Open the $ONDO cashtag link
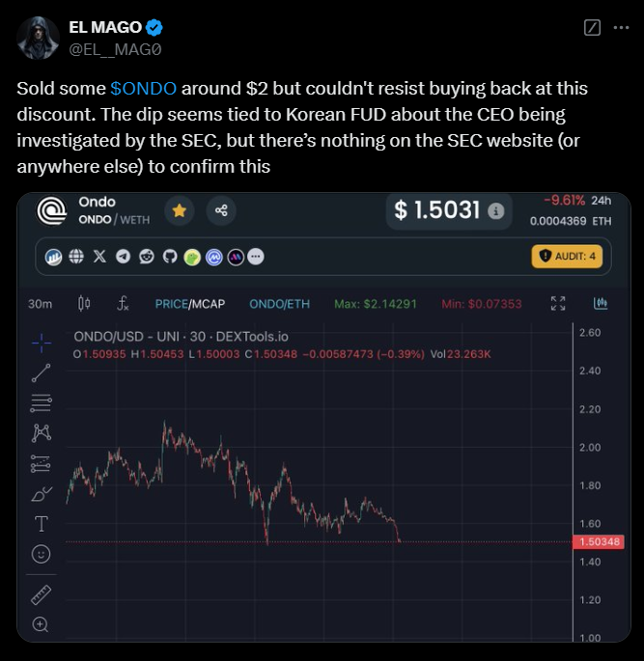Screen dimensions: 644x661 [x=144, y=89]
